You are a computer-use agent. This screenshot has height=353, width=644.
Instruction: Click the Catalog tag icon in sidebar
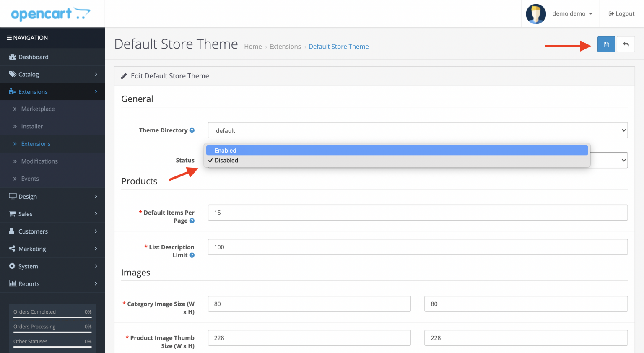pyautogui.click(x=12, y=74)
